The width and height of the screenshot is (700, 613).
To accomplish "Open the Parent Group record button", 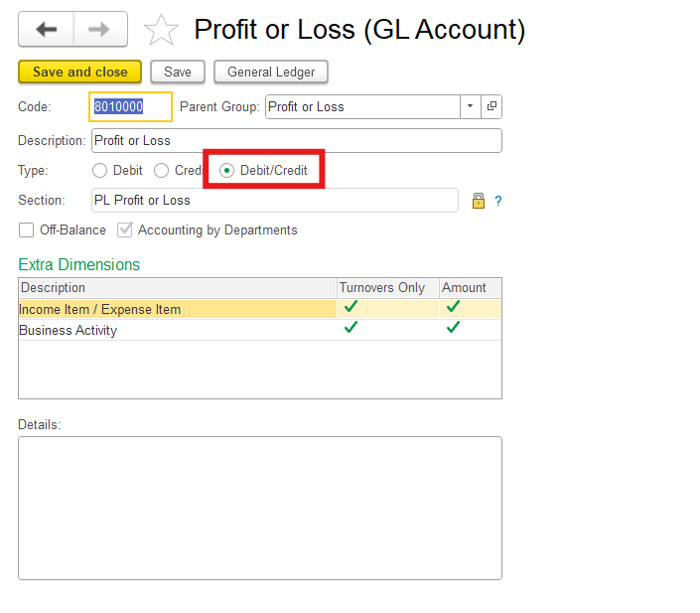I will [491, 106].
